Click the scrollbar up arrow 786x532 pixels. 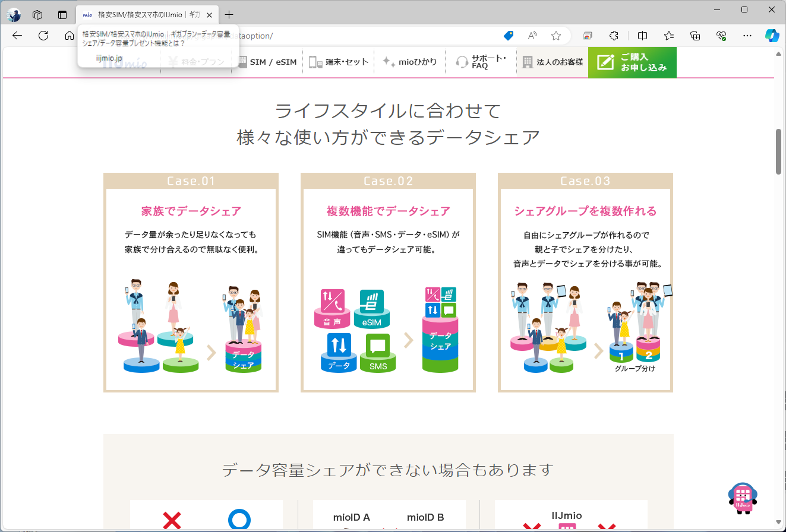778,53
